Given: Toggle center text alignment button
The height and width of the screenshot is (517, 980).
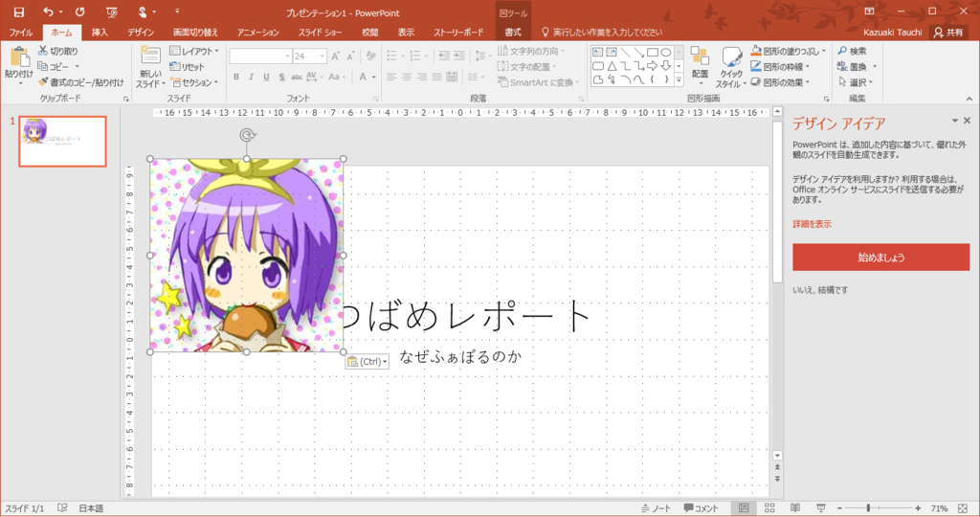Looking at the screenshot, I should coord(407,77).
